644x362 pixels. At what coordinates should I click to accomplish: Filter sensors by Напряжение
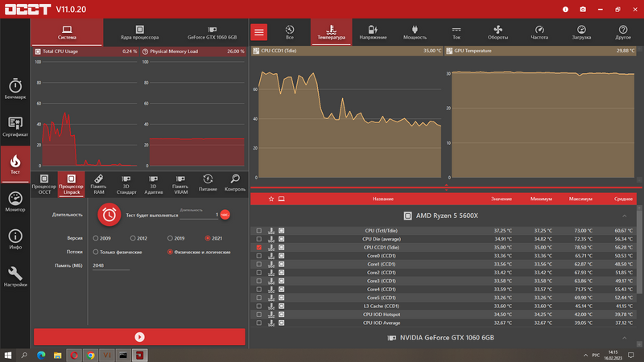click(373, 32)
